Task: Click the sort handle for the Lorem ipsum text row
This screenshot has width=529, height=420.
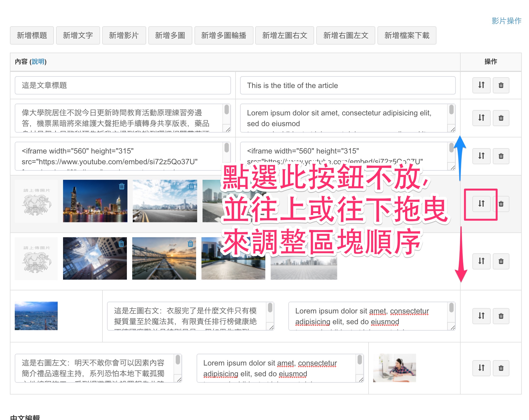Action: [x=481, y=118]
